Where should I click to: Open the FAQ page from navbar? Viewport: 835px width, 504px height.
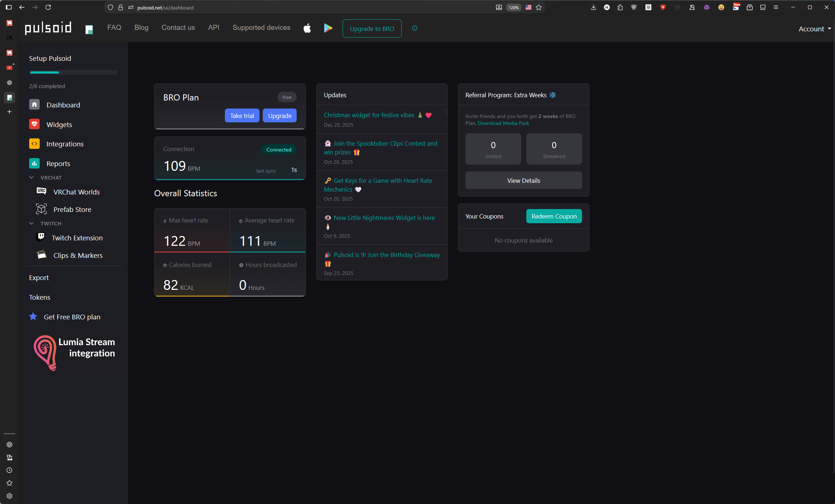114,28
